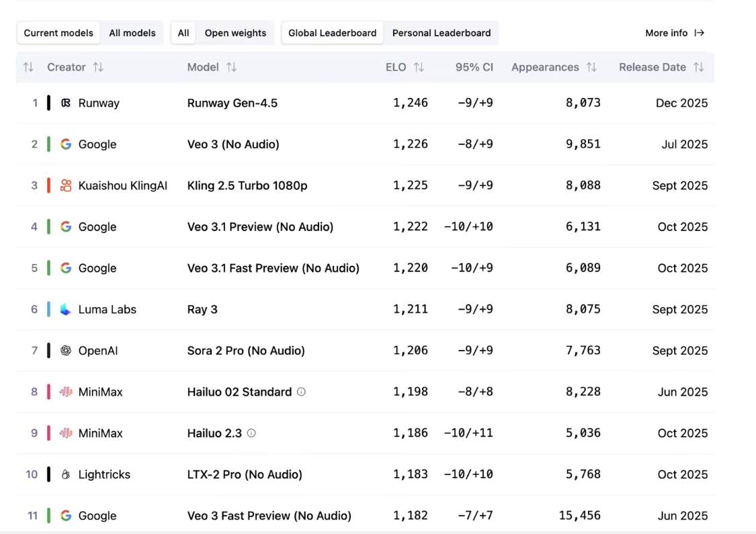
Task: Open the More info link
Action: tap(674, 33)
